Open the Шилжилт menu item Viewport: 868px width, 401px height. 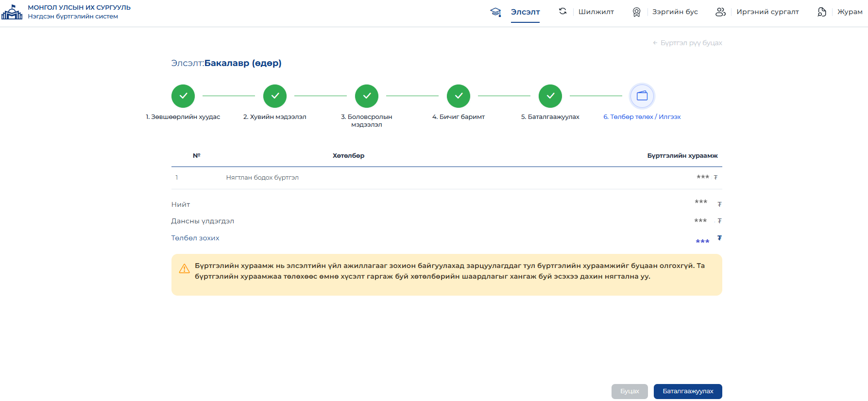click(x=596, y=12)
